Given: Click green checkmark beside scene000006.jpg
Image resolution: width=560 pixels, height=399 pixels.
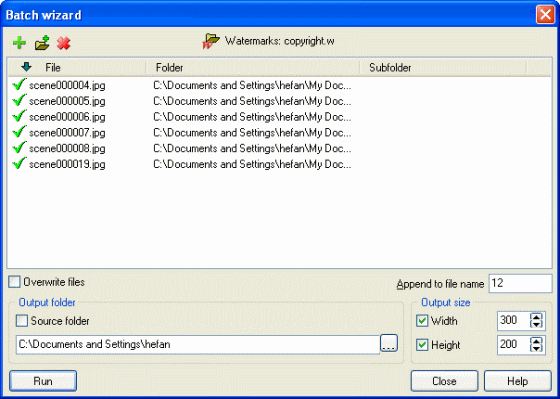Looking at the screenshot, I should [19, 116].
